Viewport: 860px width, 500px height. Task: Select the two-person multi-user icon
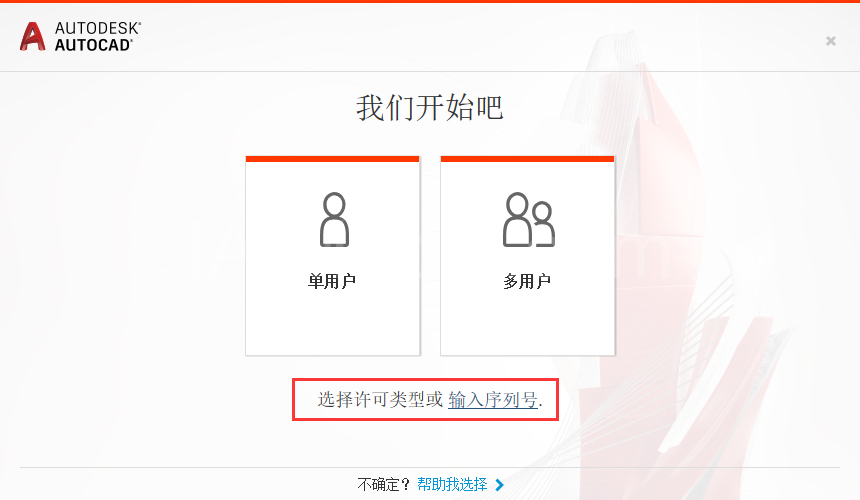[x=529, y=219]
